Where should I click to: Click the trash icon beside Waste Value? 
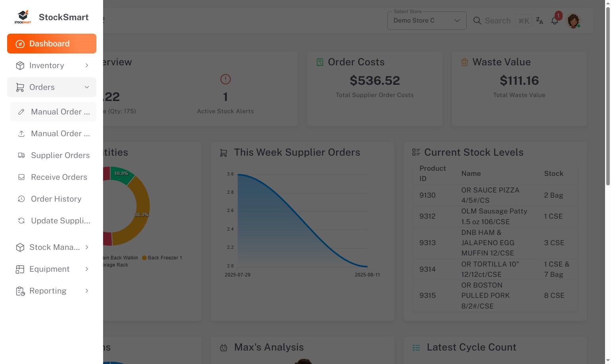[465, 62]
